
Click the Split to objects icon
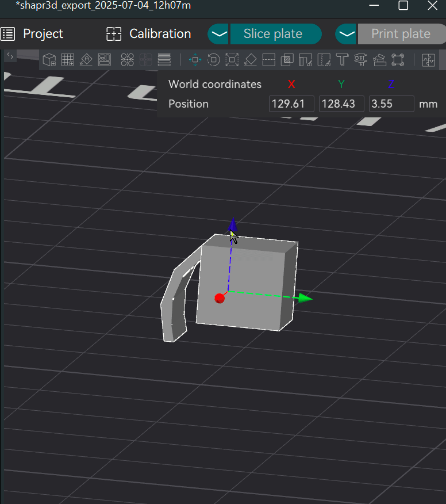[128, 60]
